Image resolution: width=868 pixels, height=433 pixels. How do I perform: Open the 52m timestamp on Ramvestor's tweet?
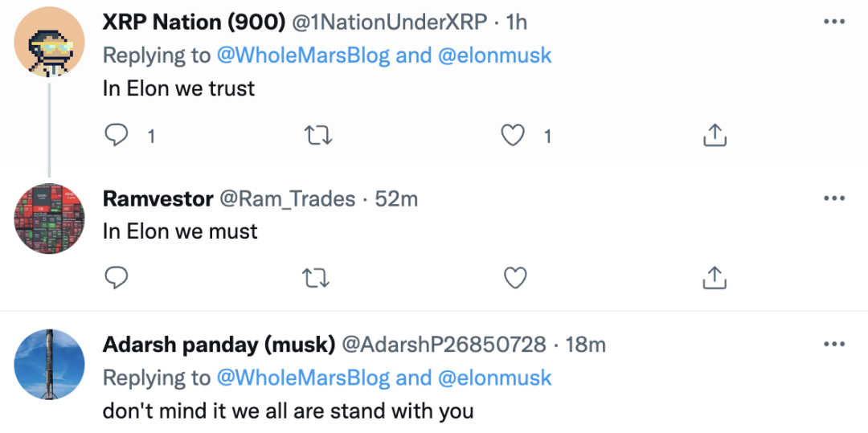(396, 198)
